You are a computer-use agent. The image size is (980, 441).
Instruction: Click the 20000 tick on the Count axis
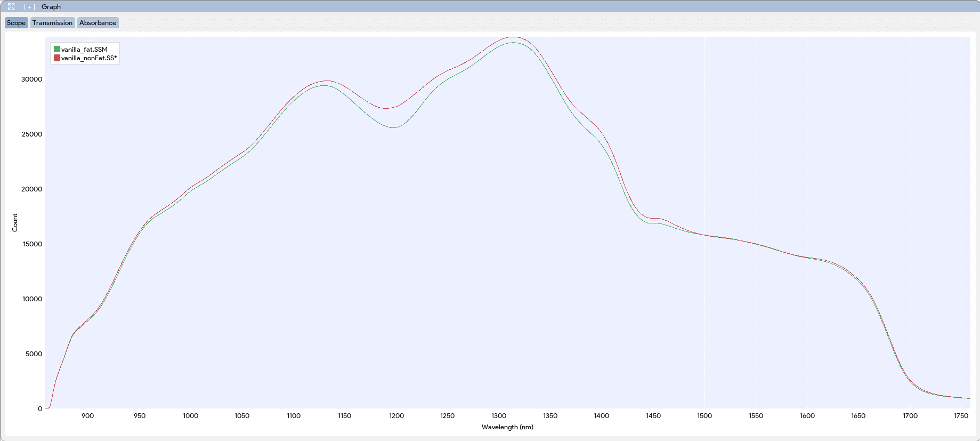[x=31, y=189]
